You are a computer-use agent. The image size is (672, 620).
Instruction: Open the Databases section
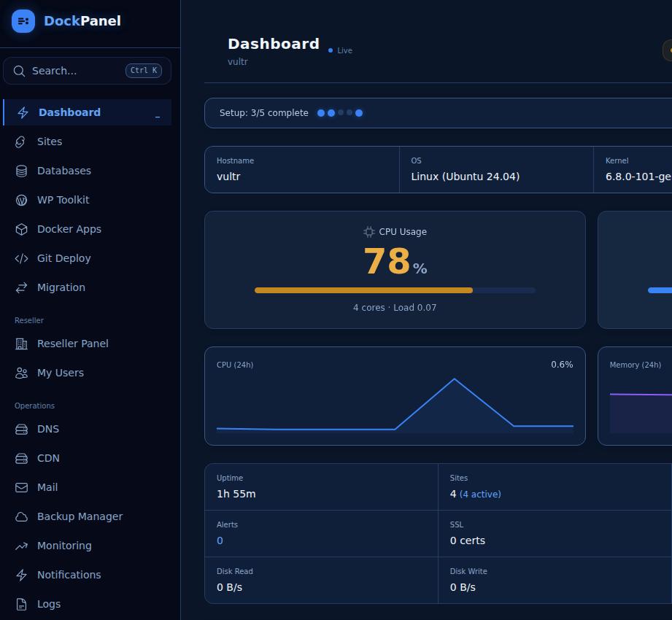pyautogui.click(x=87, y=171)
